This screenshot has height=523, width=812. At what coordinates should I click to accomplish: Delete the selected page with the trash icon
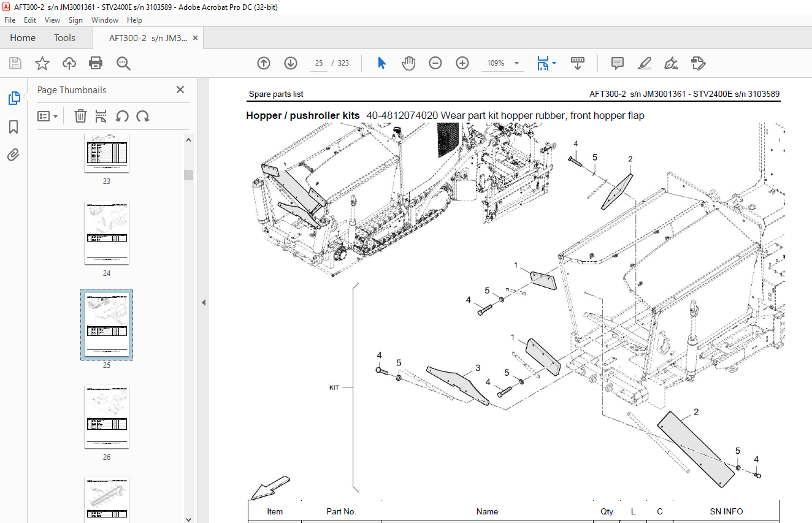80,116
